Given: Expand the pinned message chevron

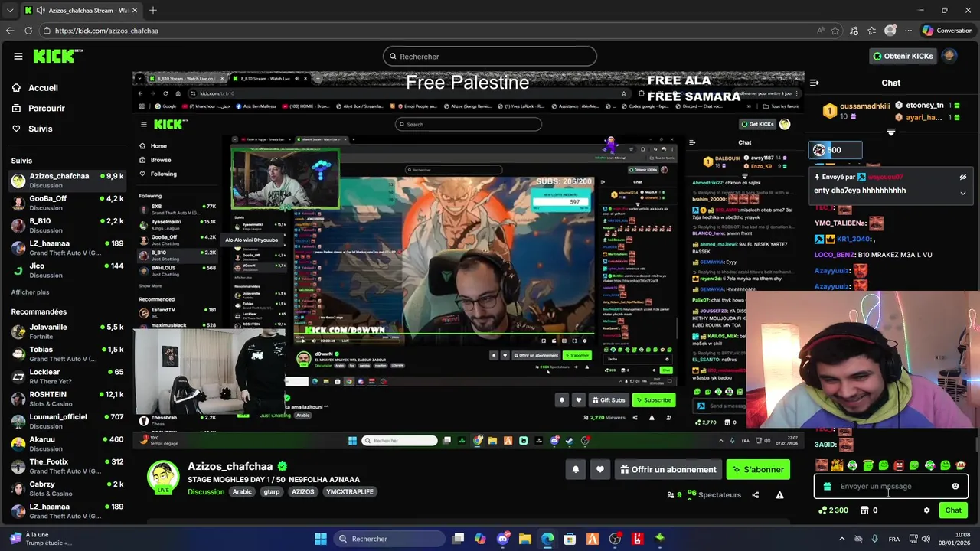Looking at the screenshot, I should click(962, 193).
